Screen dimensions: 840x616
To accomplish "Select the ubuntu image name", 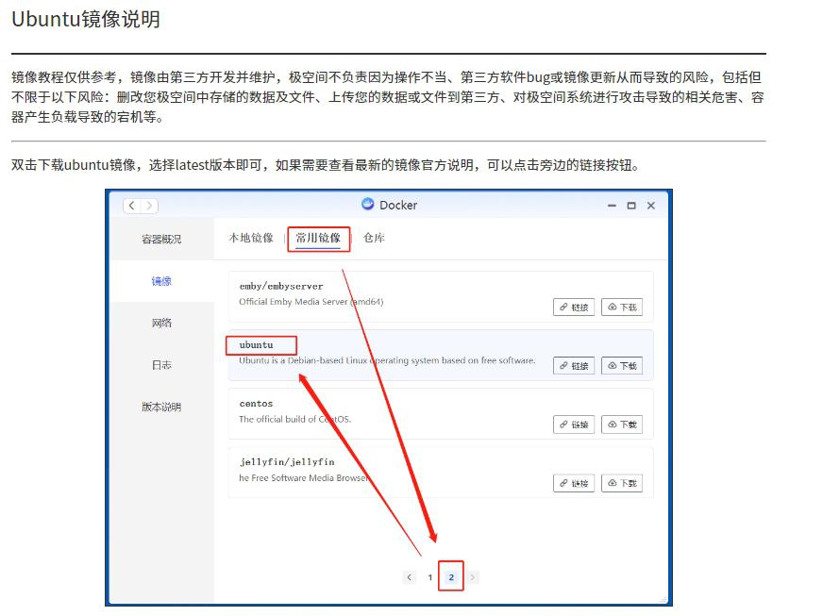I will coord(256,345).
